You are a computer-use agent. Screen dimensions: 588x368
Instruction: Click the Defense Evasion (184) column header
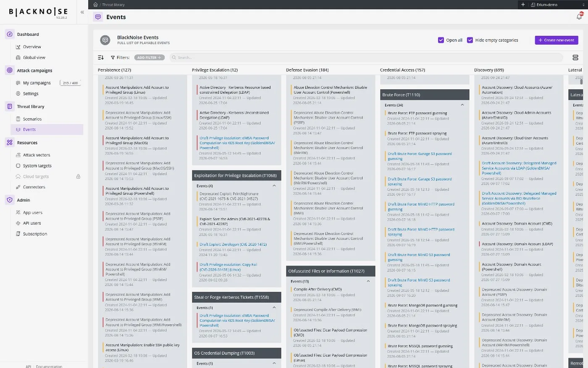click(x=307, y=70)
